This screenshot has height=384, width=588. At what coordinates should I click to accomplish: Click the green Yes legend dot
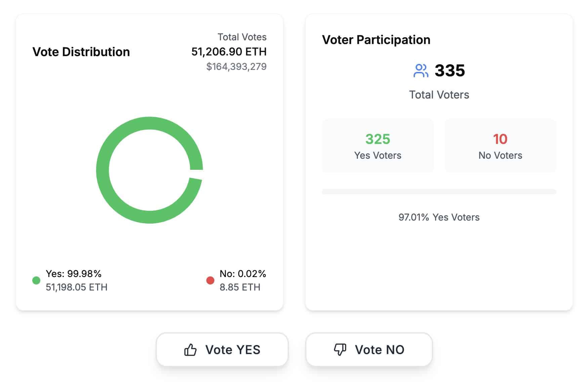36,280
